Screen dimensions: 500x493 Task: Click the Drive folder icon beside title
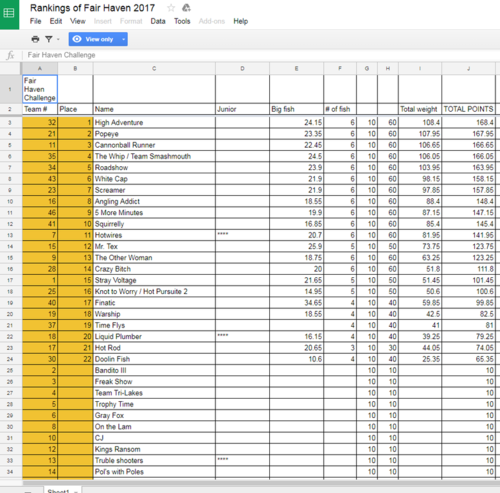[x=186, y=8]
